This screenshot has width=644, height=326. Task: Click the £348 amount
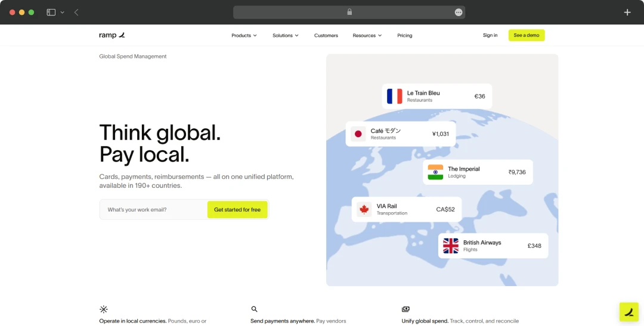[x=534, y=246]
